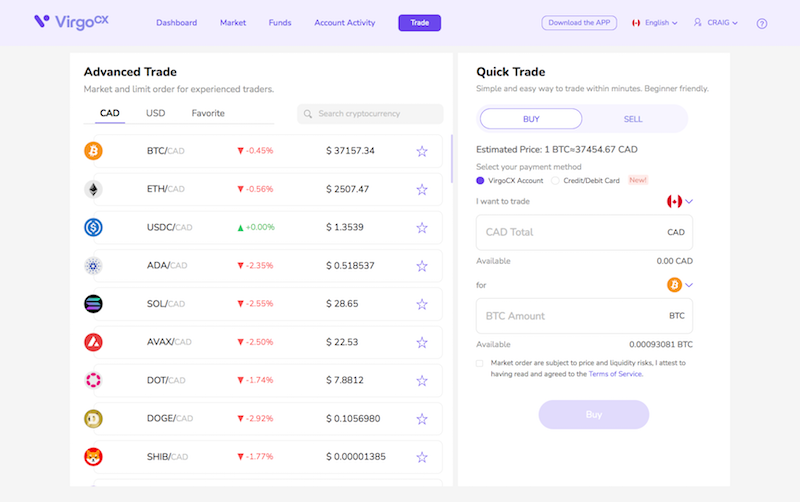Click the 0.00093081 BTC available balance
Image resolution: width=800 pixels, height=502 pixels.
click(661, 345)
